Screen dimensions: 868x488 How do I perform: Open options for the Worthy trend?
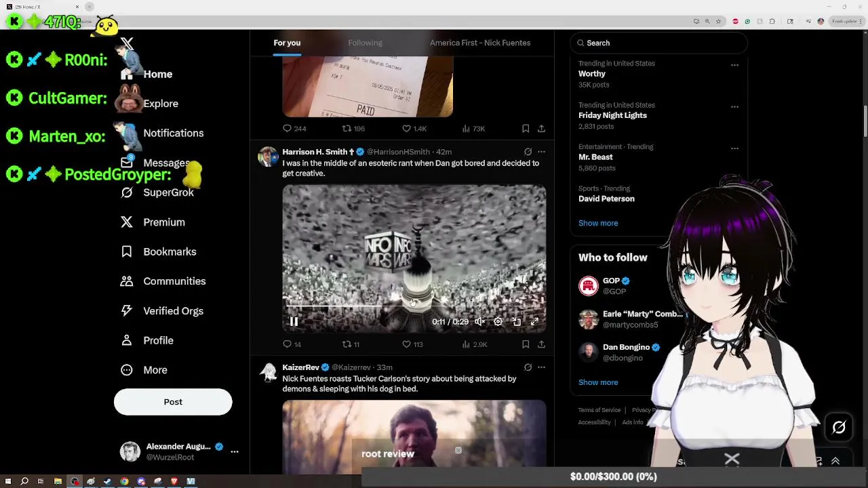point(734,65)
